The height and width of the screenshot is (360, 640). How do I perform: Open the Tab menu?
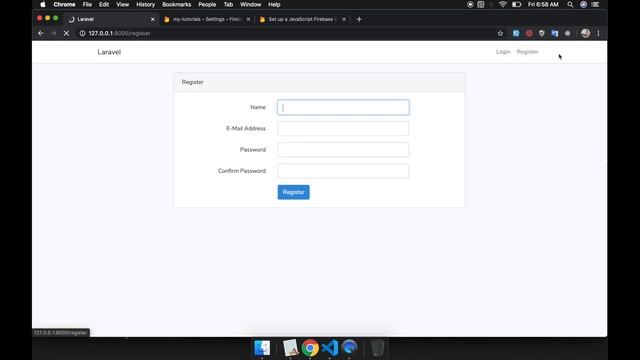(228, 4)
